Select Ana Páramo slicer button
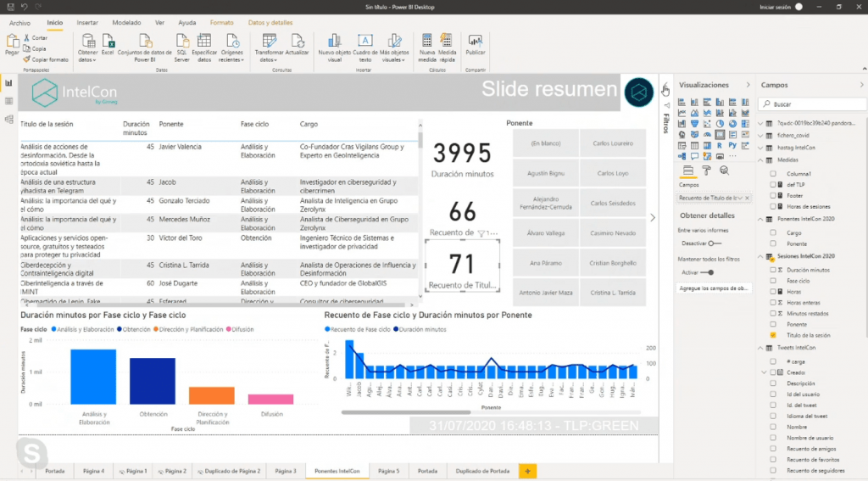Screen dimensions: 868x481 click(x=545, y=263)
